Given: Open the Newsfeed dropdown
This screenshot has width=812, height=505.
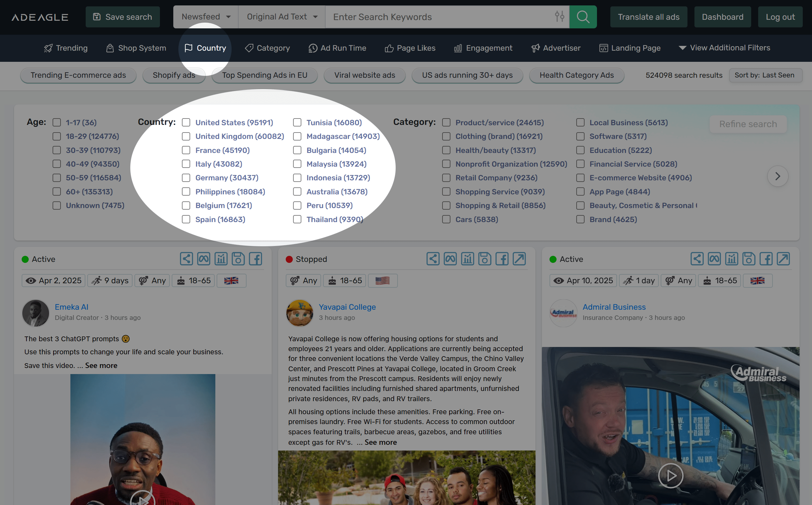Looking at the screenshot, I should (206, 17).
